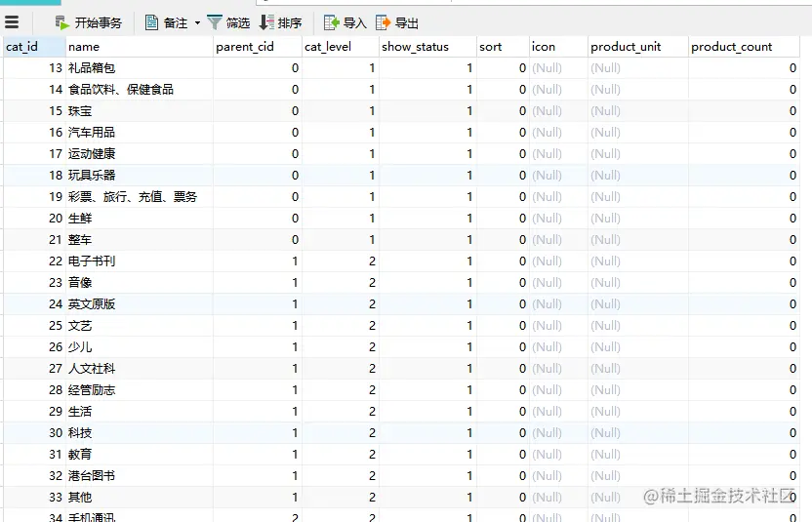Select the name cell 礼品箱包
The image size is (812, 522).
pyautogui.click(x=140, y=68)
